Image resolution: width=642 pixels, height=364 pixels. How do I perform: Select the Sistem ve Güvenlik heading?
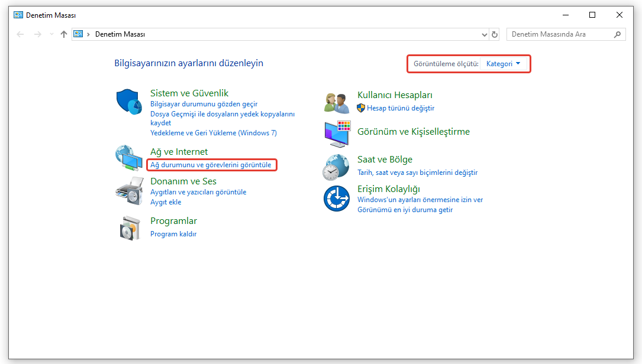tap(189, 93)
